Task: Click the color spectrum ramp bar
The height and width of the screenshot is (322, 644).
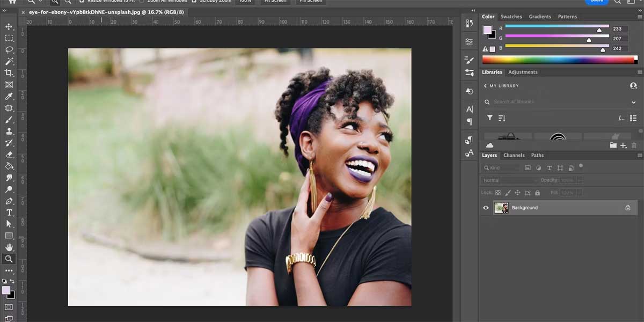Action: (558, 60)
